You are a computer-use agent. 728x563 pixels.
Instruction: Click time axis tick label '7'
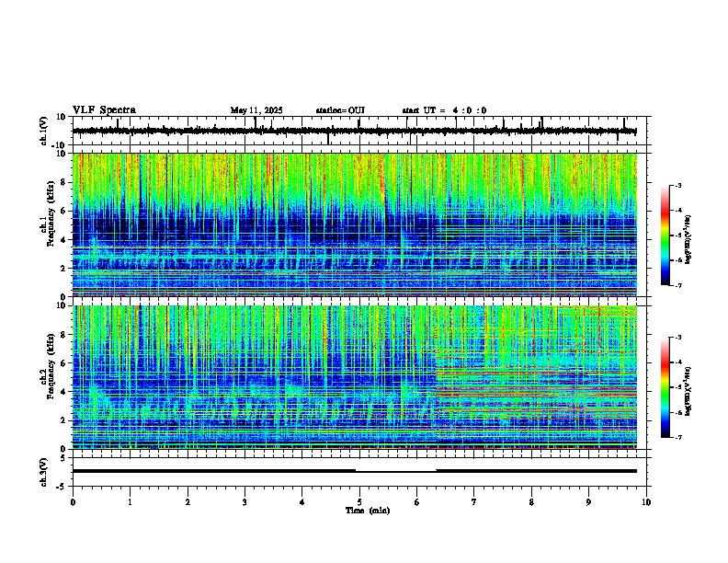point(474,502)
